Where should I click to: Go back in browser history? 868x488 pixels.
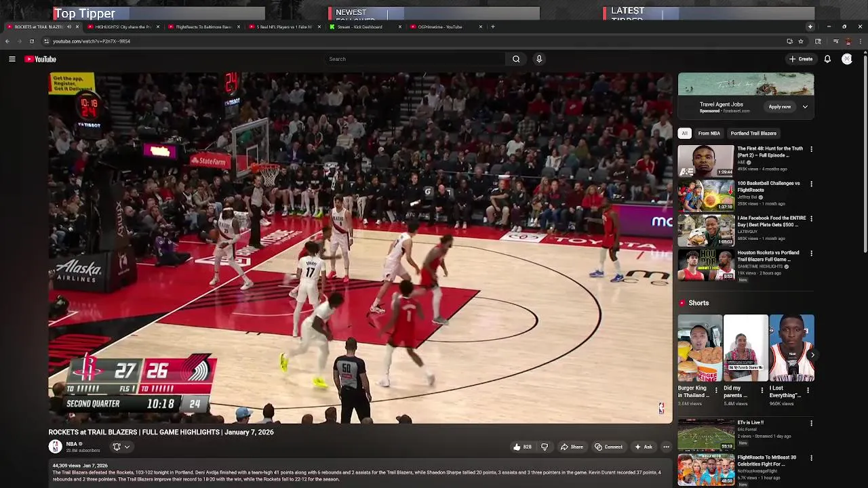7,41
